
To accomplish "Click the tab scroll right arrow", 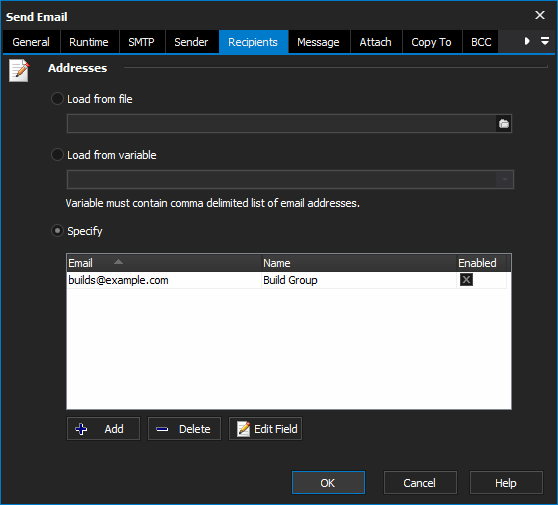I will [x=527, y=41].
